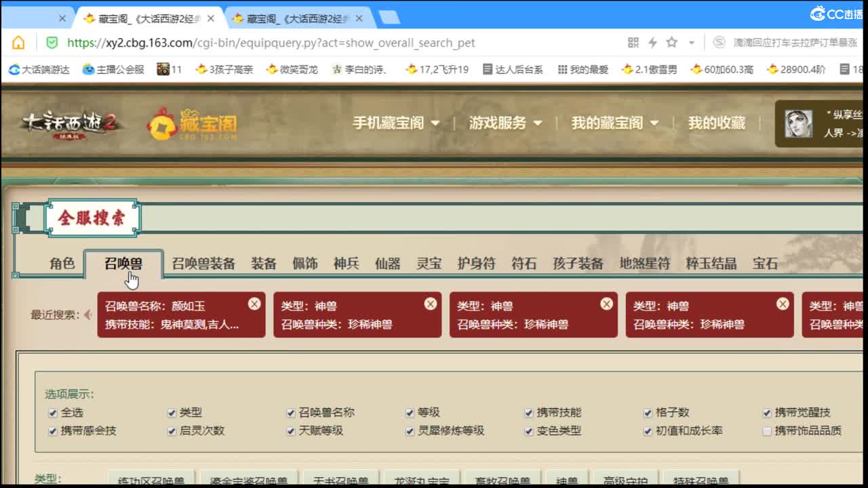868x488 pixels.
Task: Click the Sogou search engine icon
Action: point(719,43)
